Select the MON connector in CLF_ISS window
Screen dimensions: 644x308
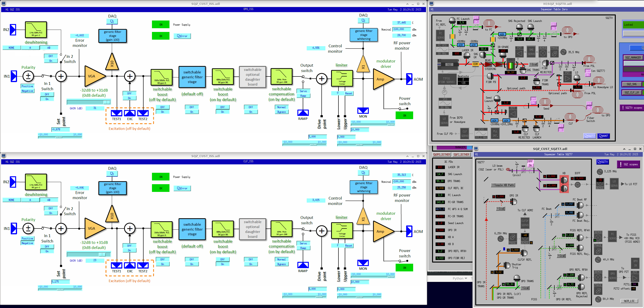coord(363,263)
